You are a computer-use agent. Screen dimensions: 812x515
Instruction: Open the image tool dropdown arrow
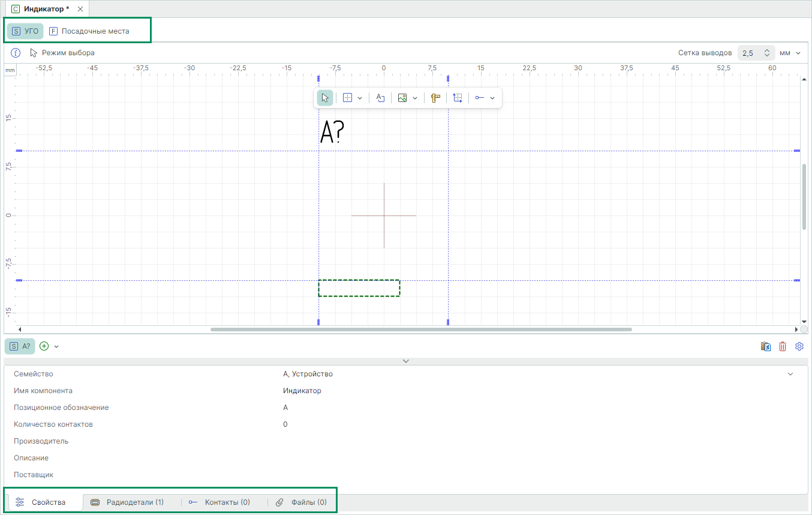click(x=415, y=98)
